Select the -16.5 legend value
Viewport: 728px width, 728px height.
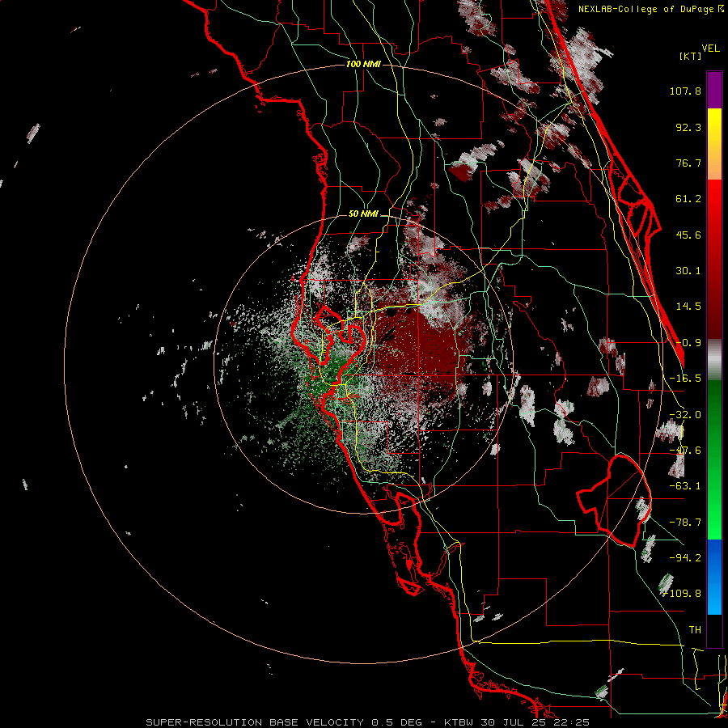point(685,379)
